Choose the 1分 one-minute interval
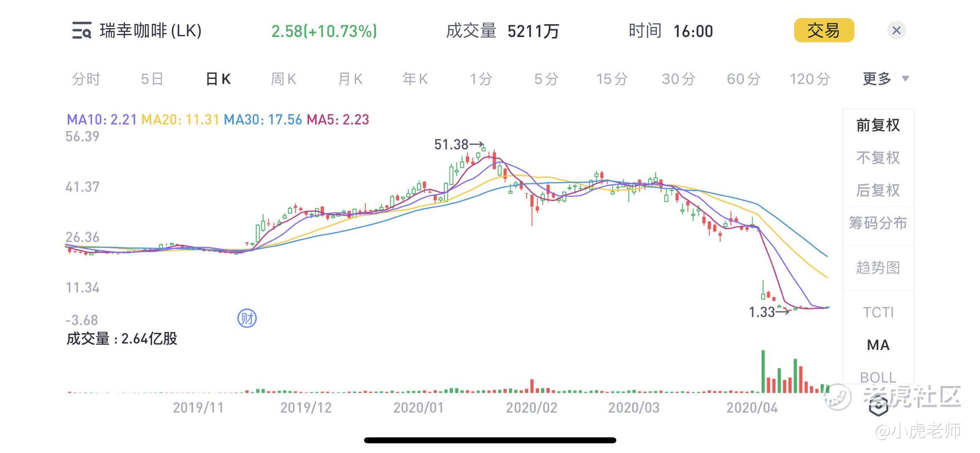 [x=481, y=79]
